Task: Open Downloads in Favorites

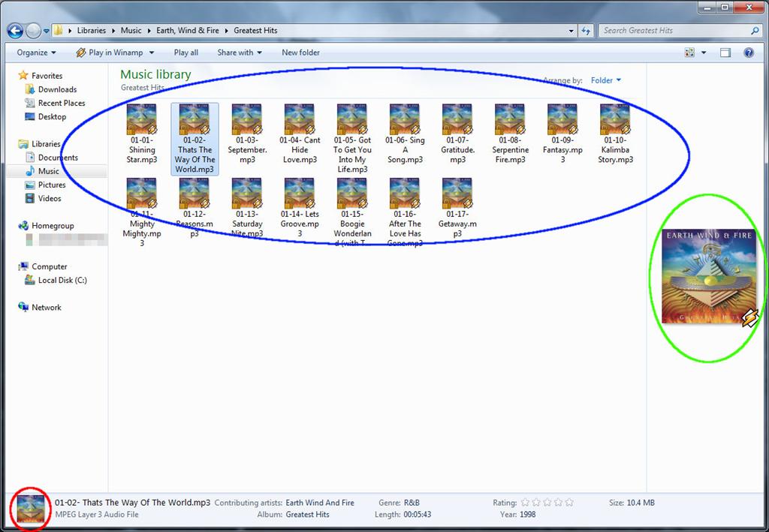Action: (57, 89)
